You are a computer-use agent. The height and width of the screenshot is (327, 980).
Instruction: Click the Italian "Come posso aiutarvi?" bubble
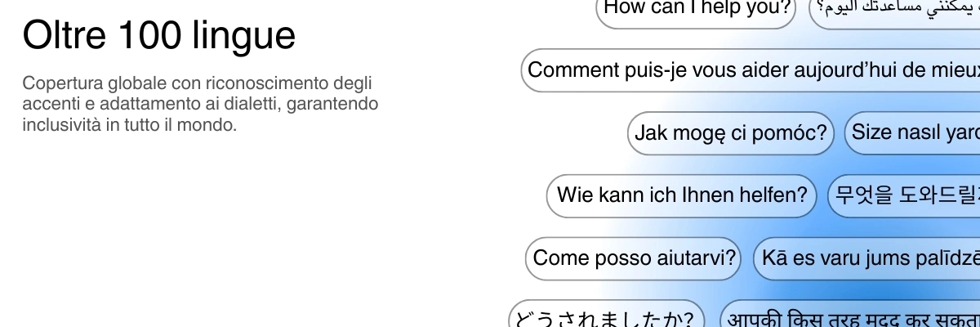(x=634, y=258)
